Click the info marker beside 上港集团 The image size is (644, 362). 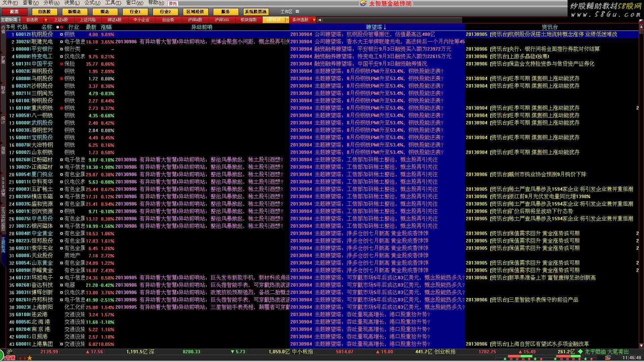(61, 344)
